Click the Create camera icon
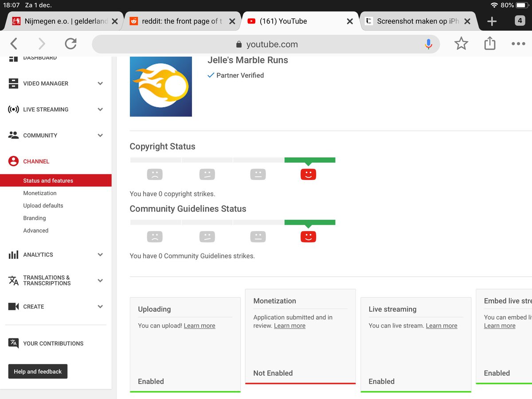The image size is (532, 399). tap(13, 306)
